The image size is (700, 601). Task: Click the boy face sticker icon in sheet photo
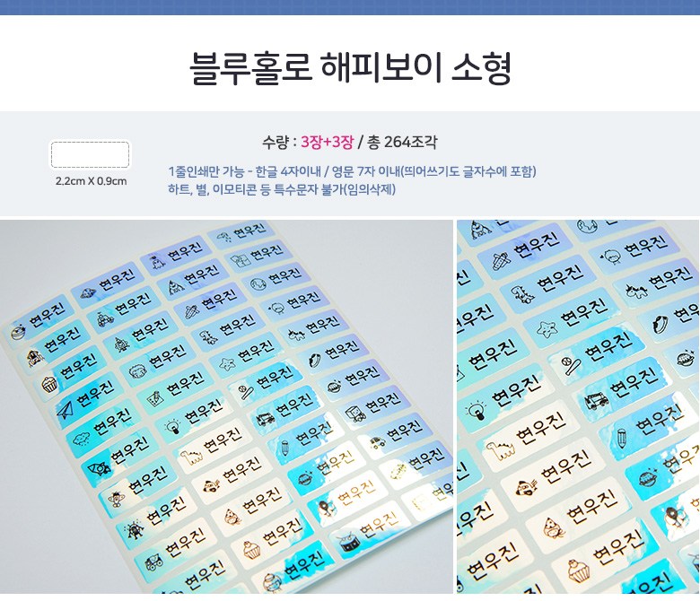[x=137, y=371]
